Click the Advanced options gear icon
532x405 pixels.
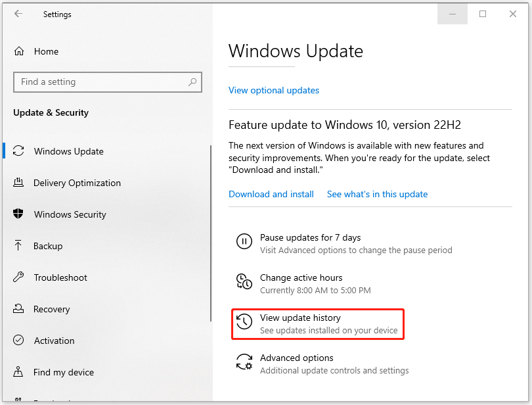[x=244, y=362]
